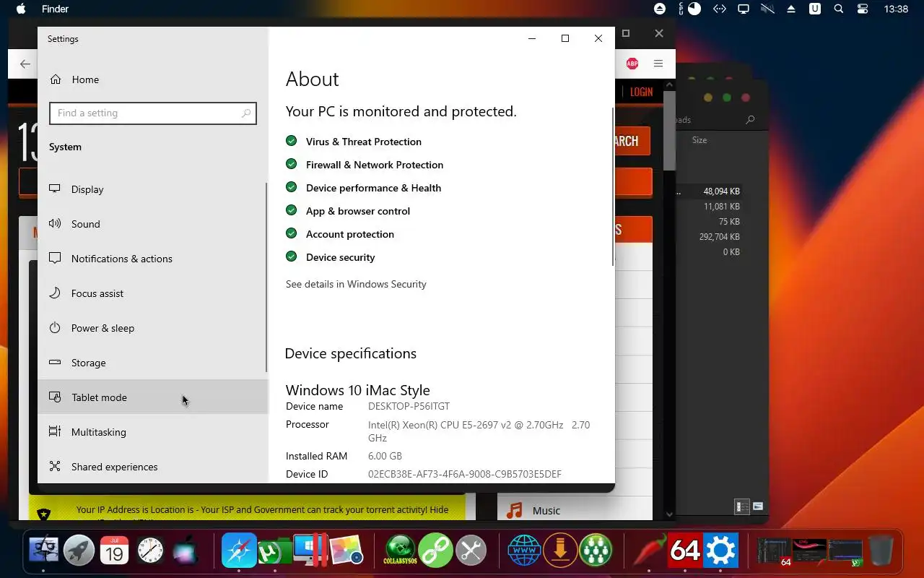Click the Installed RAM value 6.00 GB
Image resolution: width=924 pixels, height=578 pixels.
click(385, 456)
